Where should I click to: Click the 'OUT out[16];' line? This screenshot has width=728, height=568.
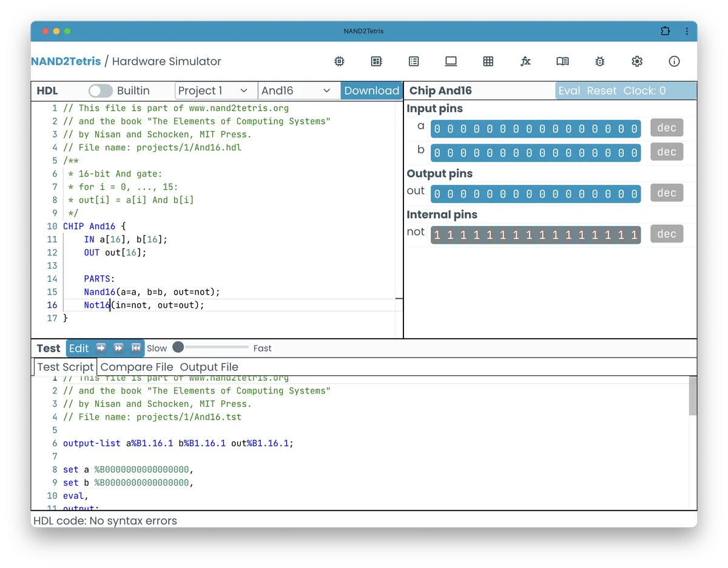coord(115,252)
